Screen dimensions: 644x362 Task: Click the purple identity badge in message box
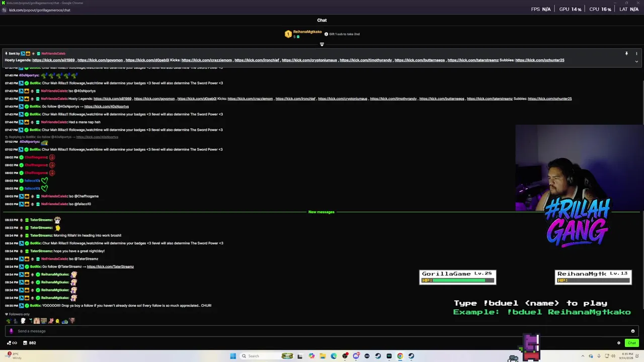click(11, 331)
